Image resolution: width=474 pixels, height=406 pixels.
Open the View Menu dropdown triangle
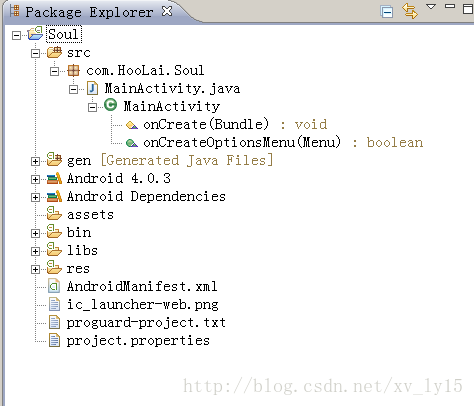[x=431, y=6]
